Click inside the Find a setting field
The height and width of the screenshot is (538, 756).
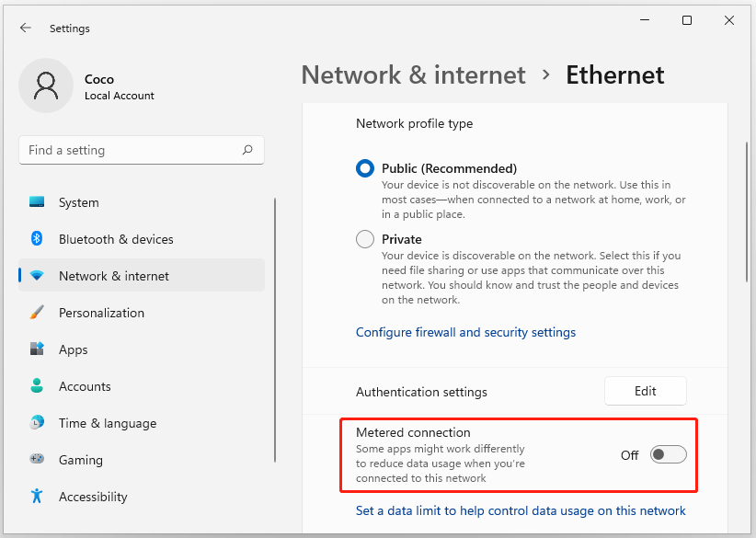(129, 149)
